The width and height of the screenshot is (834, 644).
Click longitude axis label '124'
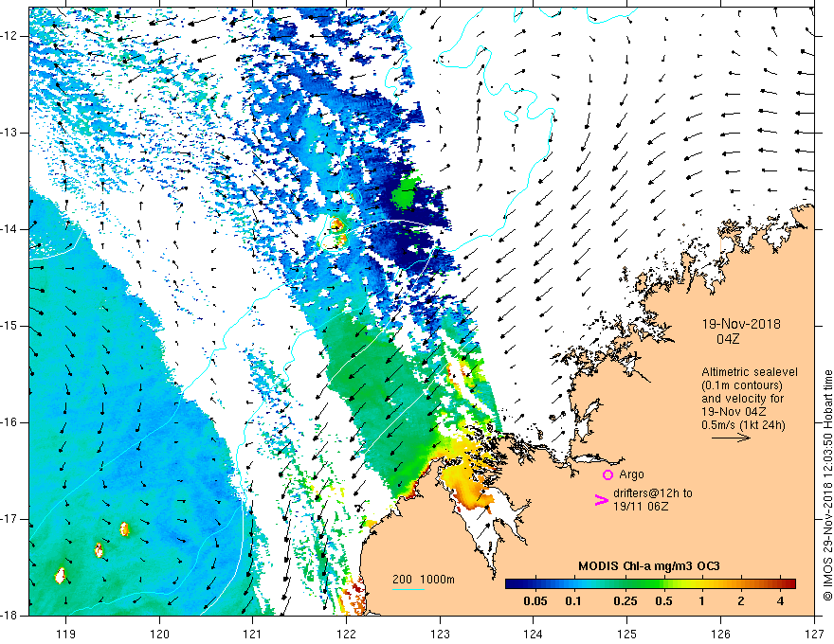tap(534, 634)
